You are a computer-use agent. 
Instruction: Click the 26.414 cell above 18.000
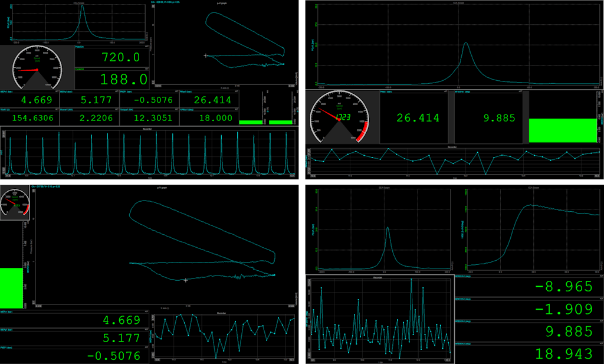(209, 99)
